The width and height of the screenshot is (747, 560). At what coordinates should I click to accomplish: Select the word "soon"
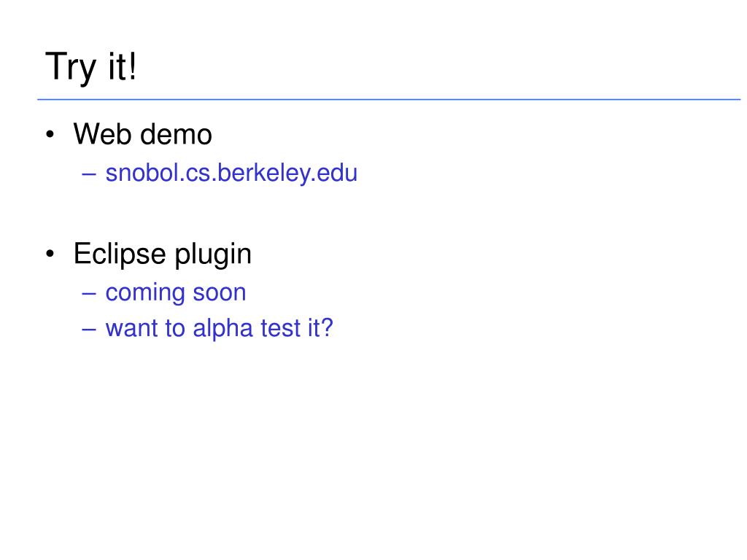[219, 292]
